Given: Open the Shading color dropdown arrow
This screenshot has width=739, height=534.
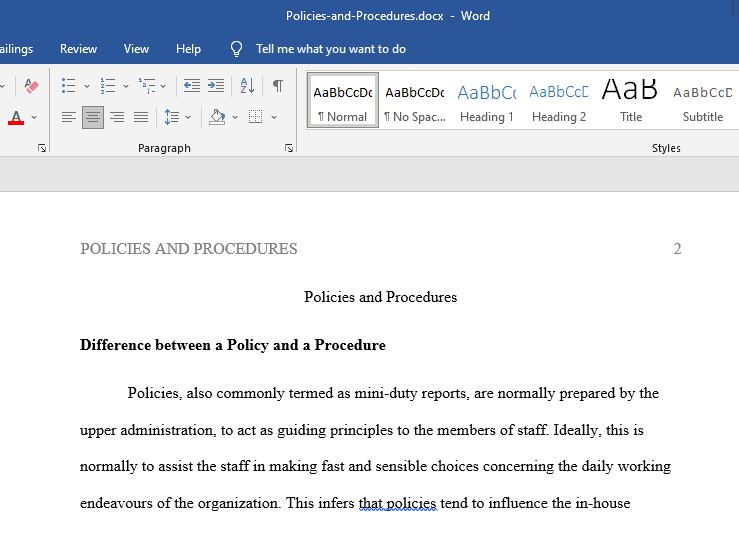Looking at the screenshot, I should pos(235,117).
